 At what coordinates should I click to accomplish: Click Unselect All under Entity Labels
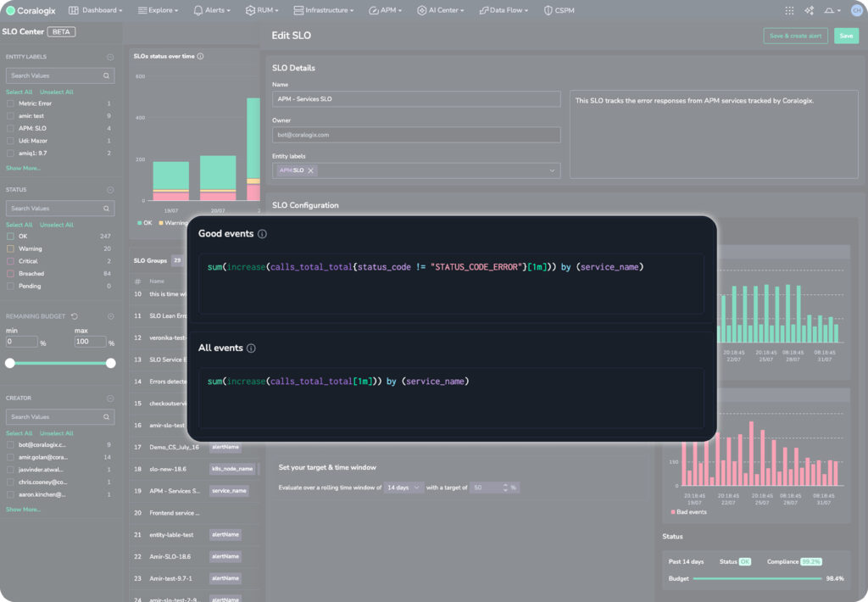[57, 92]
